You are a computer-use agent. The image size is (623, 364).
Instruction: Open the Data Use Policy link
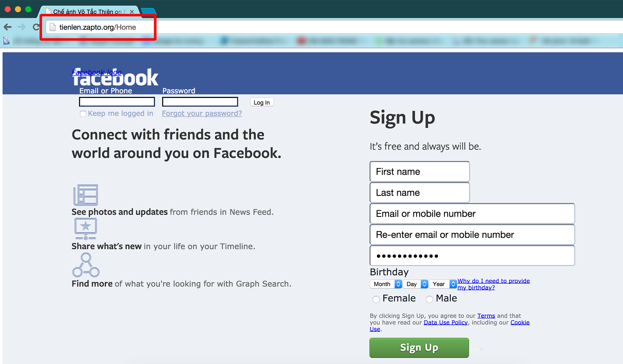click(x=446, y=323)
